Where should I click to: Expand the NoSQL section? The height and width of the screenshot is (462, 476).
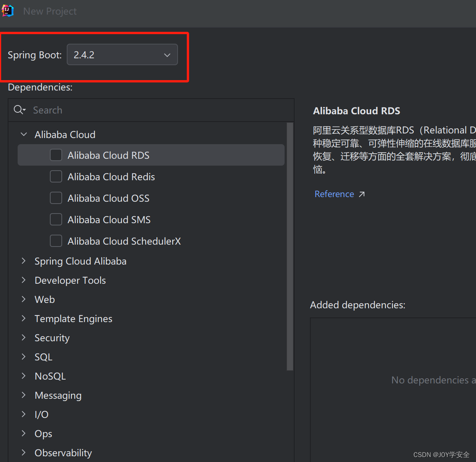click(23, 376)
